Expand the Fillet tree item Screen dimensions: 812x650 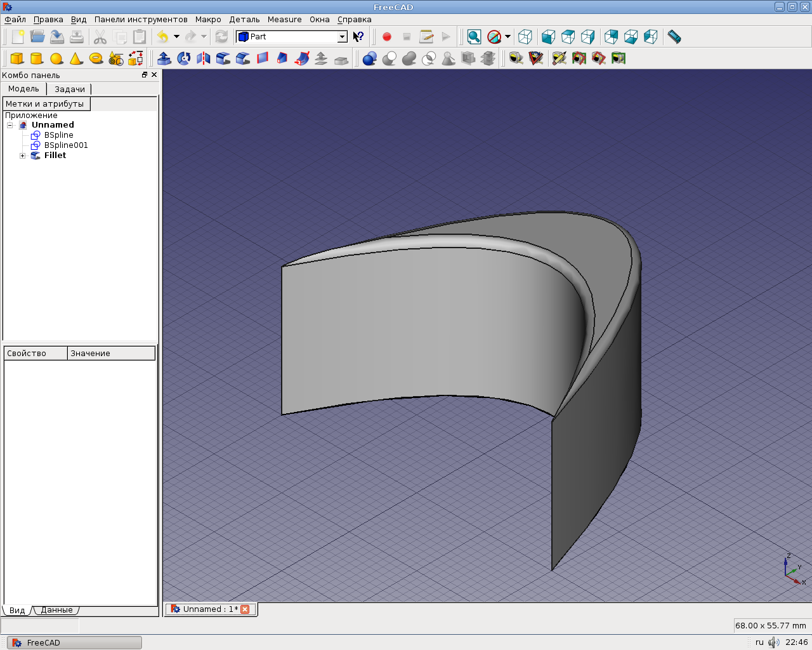coord(23,156)
